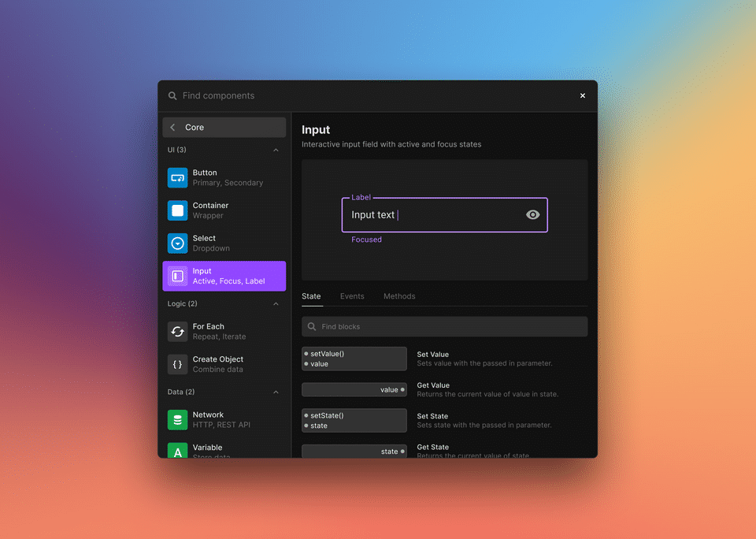Click the state getter block
Screen dimensions: 756x539
[354, 452]
